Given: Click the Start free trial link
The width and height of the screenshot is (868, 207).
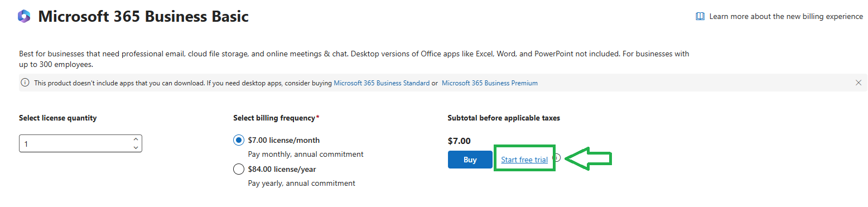Looking at the screenshot, I should click(524, 160).
